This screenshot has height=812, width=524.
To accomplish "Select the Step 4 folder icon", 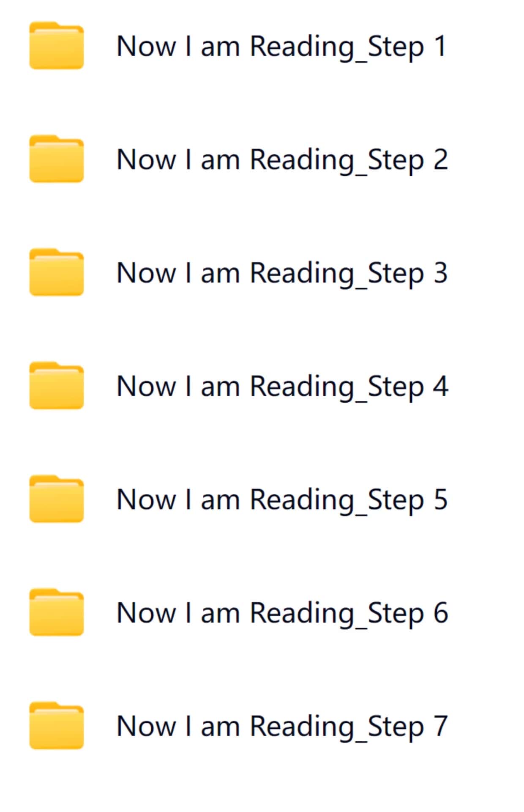I will pos(56,385).
